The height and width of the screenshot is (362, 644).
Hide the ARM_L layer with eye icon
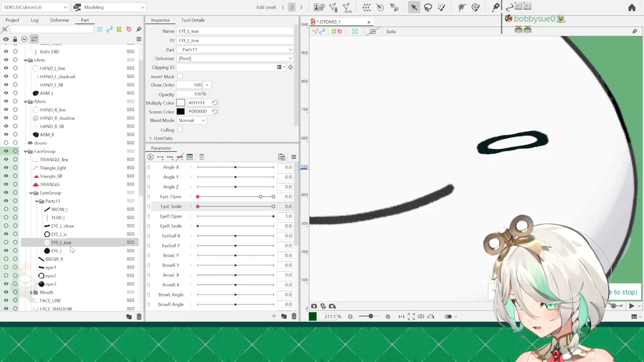(6, 93)
